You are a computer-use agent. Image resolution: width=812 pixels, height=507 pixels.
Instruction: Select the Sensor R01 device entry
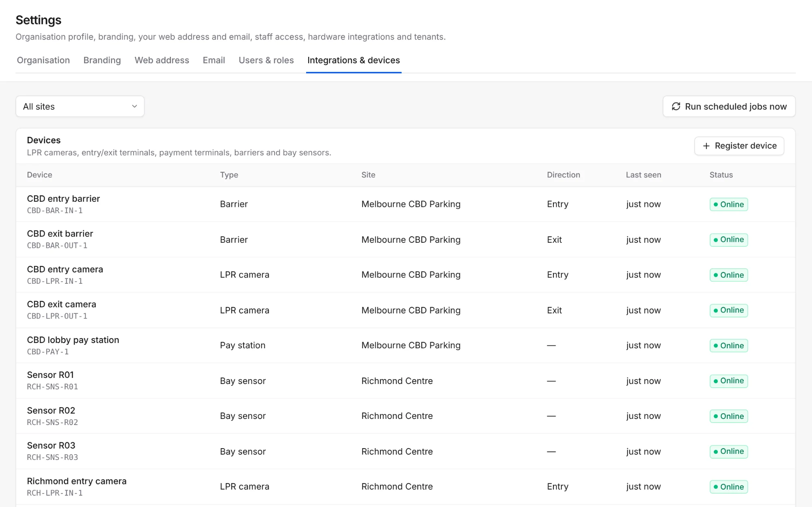tap(406, 381)
